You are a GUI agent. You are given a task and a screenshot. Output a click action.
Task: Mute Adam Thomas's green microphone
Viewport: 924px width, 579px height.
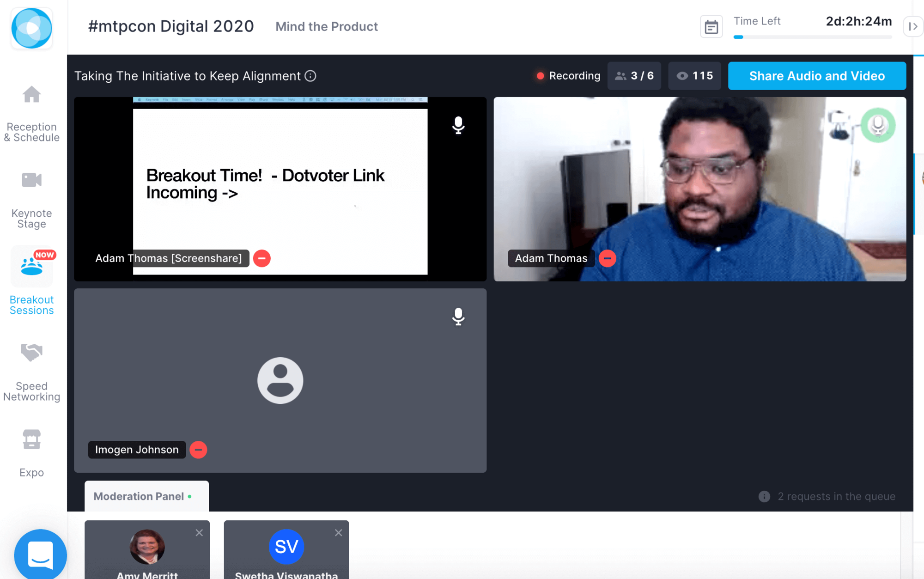(x=878, y=125)
